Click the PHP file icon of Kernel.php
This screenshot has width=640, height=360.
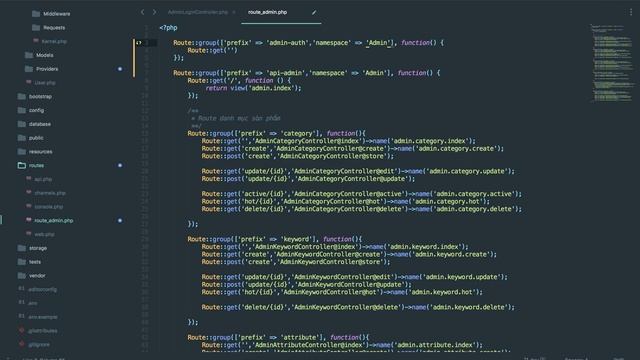[36, 41]
